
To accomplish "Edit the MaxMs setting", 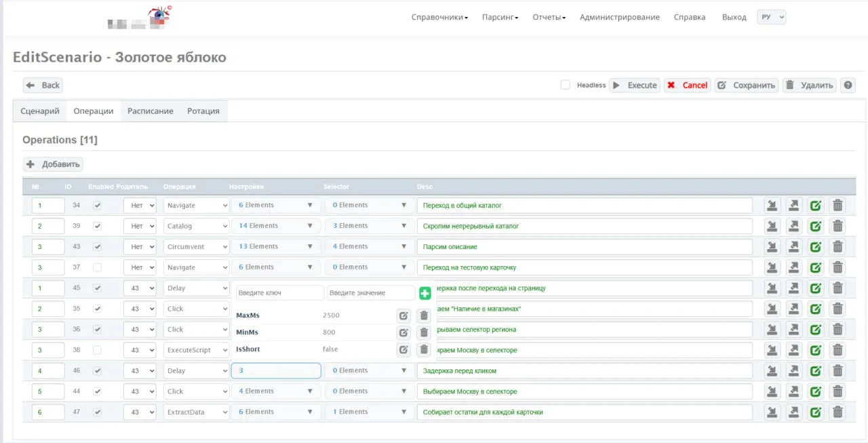I will pos(403,315).
